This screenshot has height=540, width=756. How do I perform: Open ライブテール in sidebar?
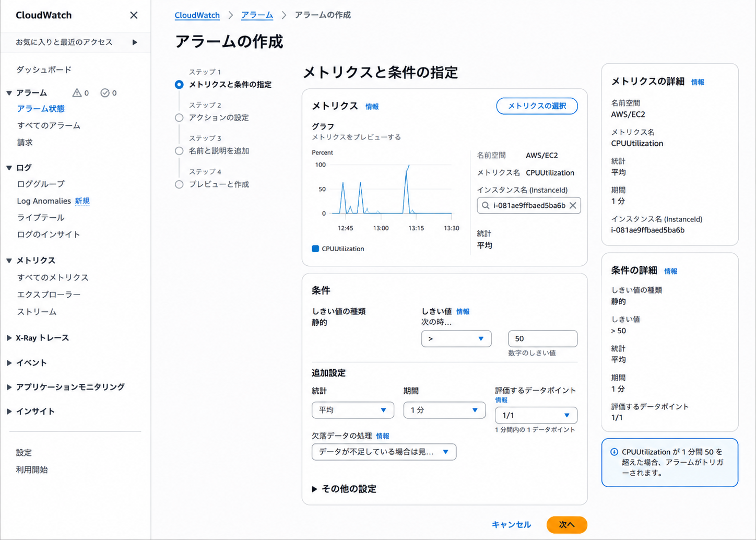coord(41,217)
